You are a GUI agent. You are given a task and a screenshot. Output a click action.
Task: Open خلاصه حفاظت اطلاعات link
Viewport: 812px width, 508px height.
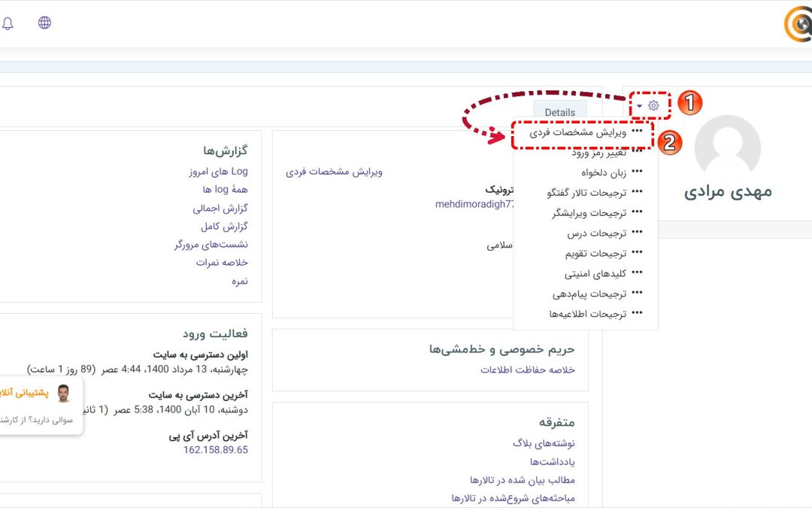click(527, 370)
